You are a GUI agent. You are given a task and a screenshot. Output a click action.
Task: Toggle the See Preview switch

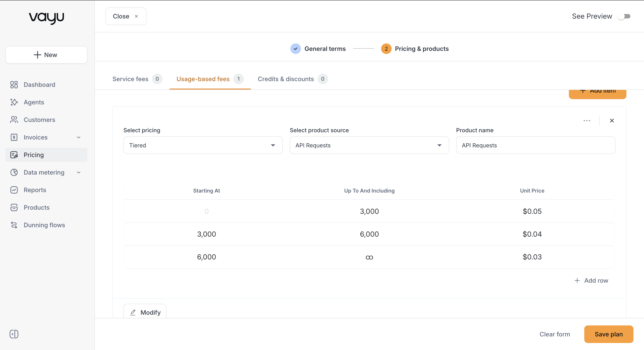click(624, 16)
